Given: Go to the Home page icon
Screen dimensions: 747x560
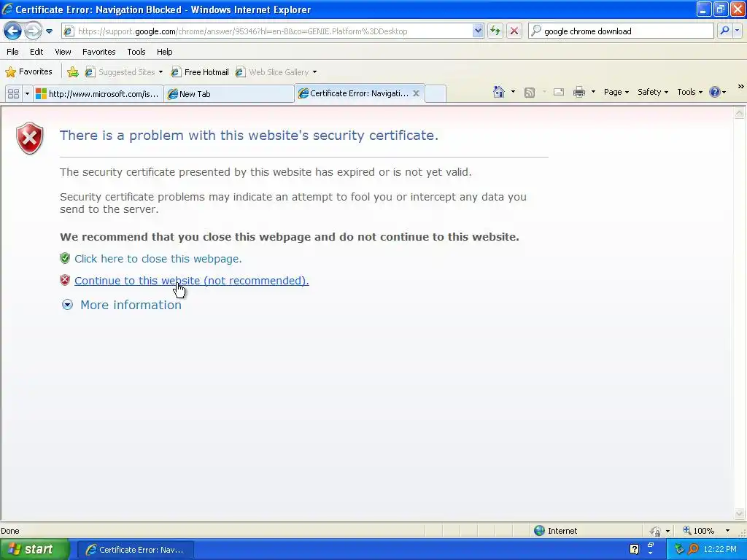Looking at the screenshot, I should 499,92.
